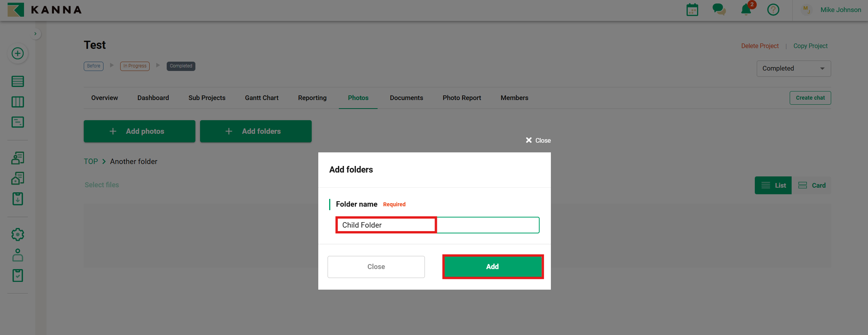Switch to List view
Screen dimensions: 868x335
pos(773,185)
